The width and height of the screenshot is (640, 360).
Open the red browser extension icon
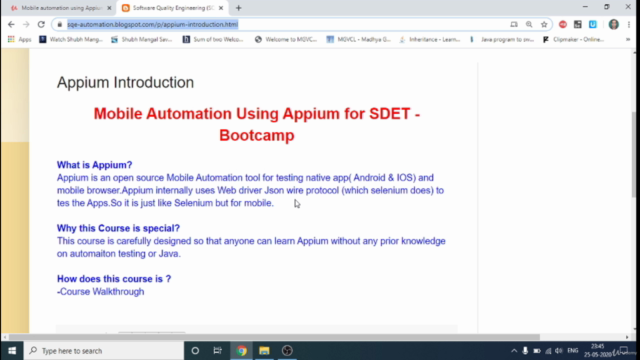click(x=563, y=24)
